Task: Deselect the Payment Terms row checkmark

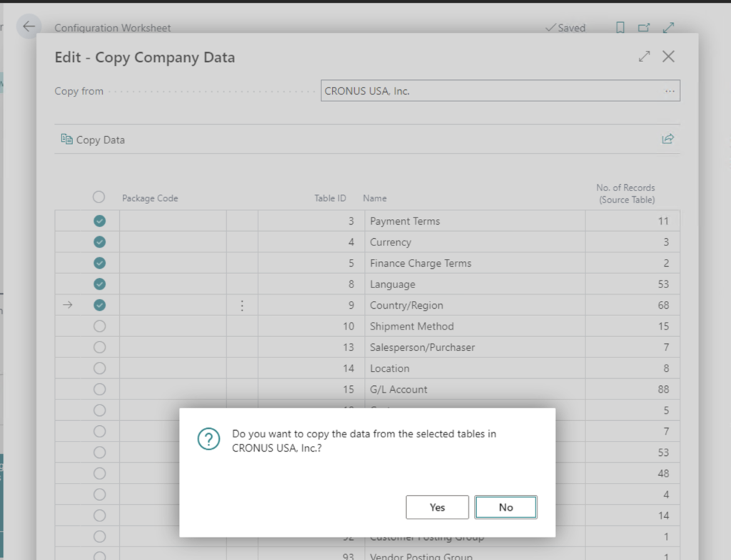Action: [x=99, y=221]
